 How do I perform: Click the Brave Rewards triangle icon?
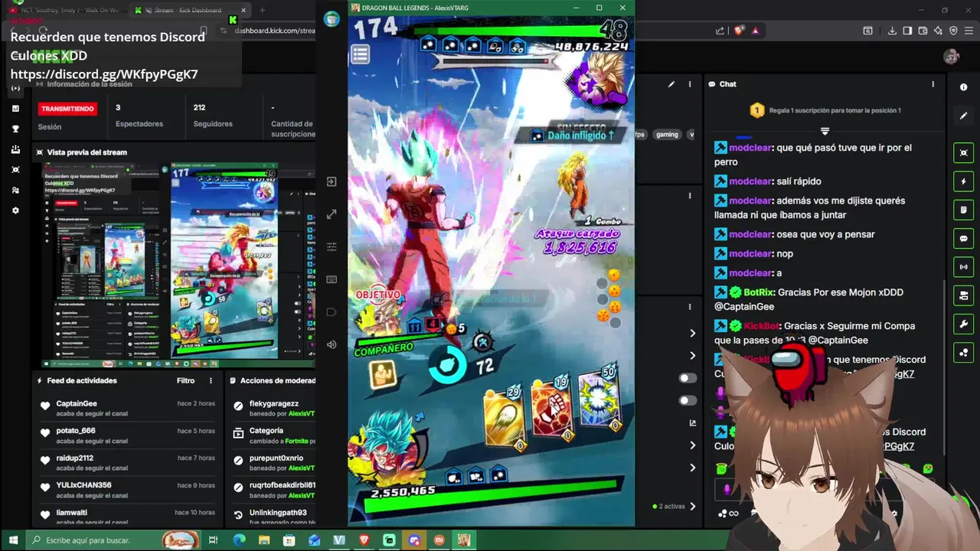click(x=755, y=31)
